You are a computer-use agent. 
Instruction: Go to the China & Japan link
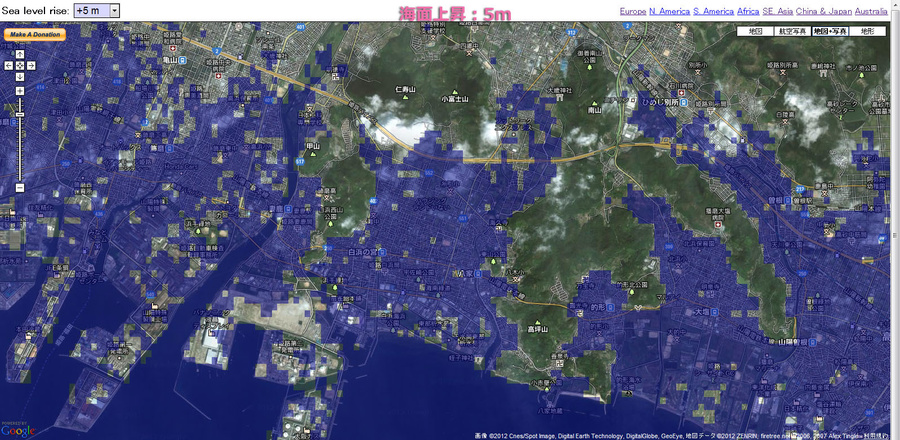pyautogui.click(x=824, y=11)
